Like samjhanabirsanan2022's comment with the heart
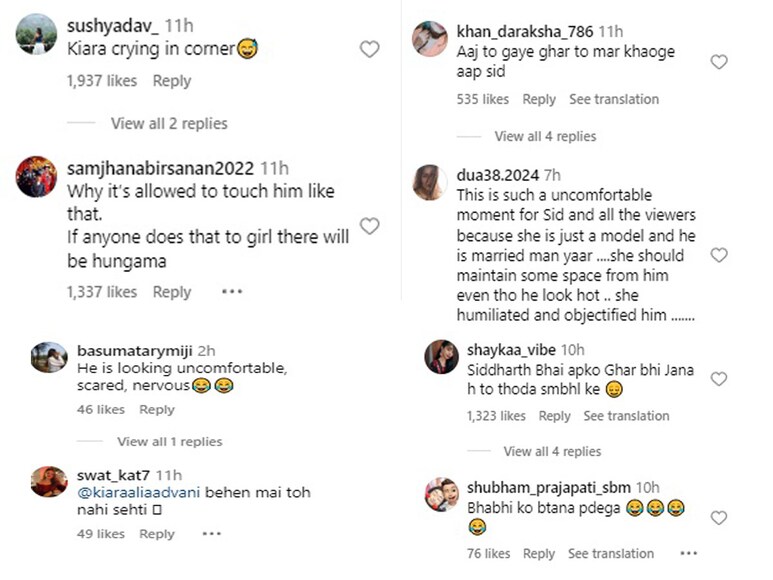 tap(369, 226)
